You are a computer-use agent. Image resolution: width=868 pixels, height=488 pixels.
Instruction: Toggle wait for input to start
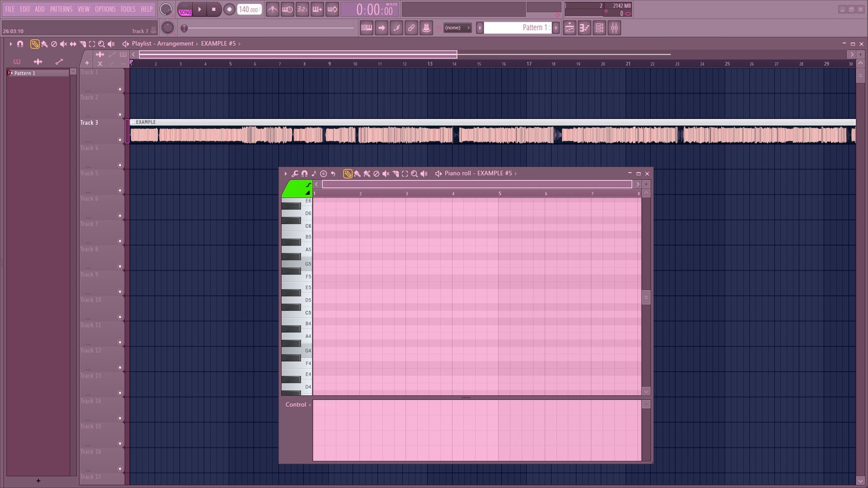pyautogui.click(x=288, y=9)
